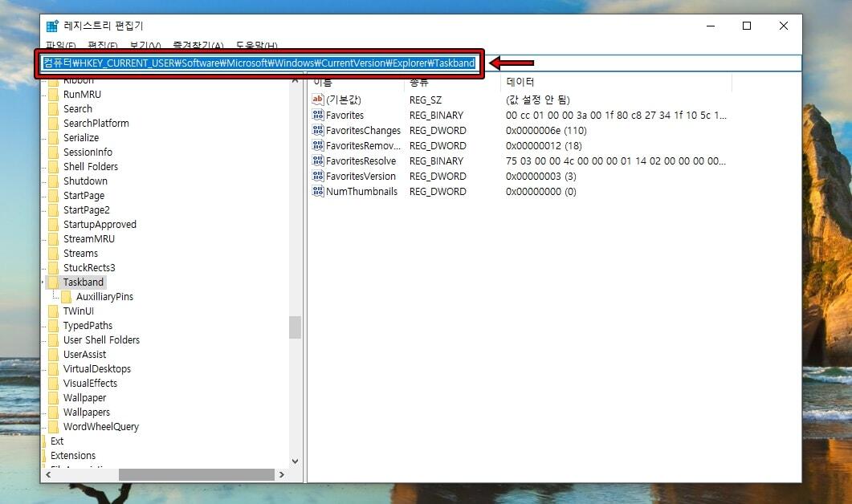Viewport: 852px width, 504px height.
Task: Click the tree scroll down arrow
Action: 295,461
